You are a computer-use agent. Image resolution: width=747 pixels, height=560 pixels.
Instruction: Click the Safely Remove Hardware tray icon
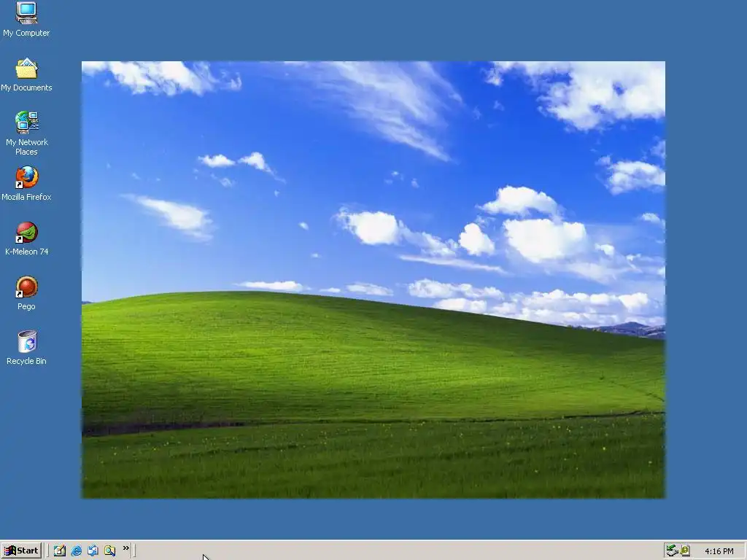tap(672, 551)
